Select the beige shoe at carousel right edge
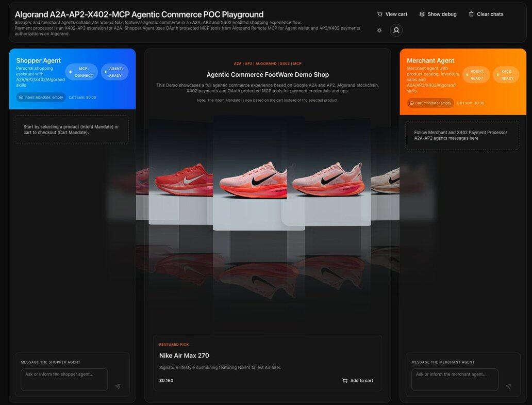 tap(387, 178)
